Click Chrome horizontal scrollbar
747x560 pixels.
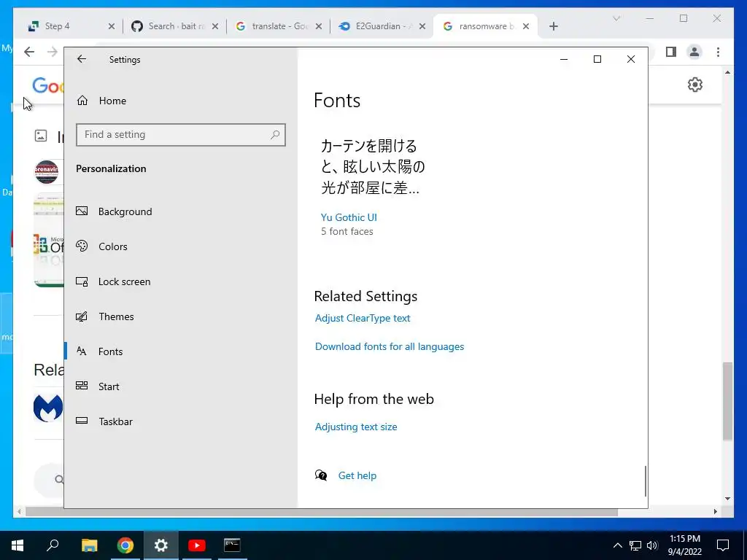click(x=322, y=512)
